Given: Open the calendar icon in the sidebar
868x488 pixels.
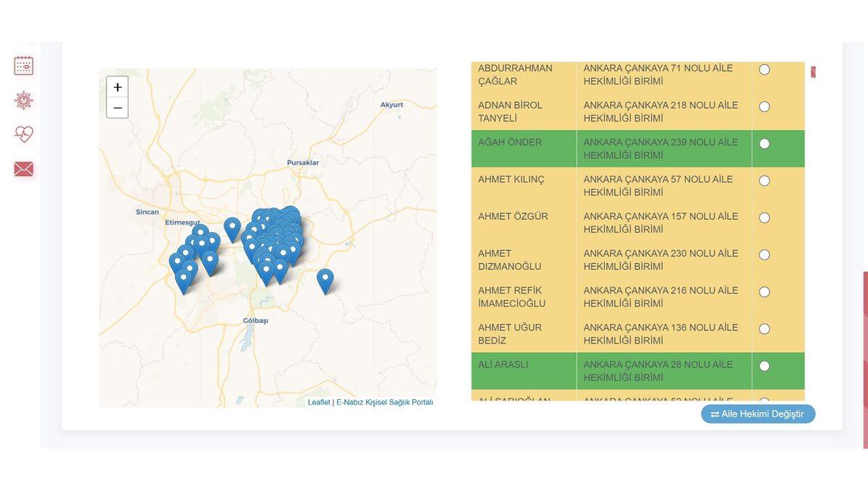Looking at the screenshot, I should click(x=24, y=66).
